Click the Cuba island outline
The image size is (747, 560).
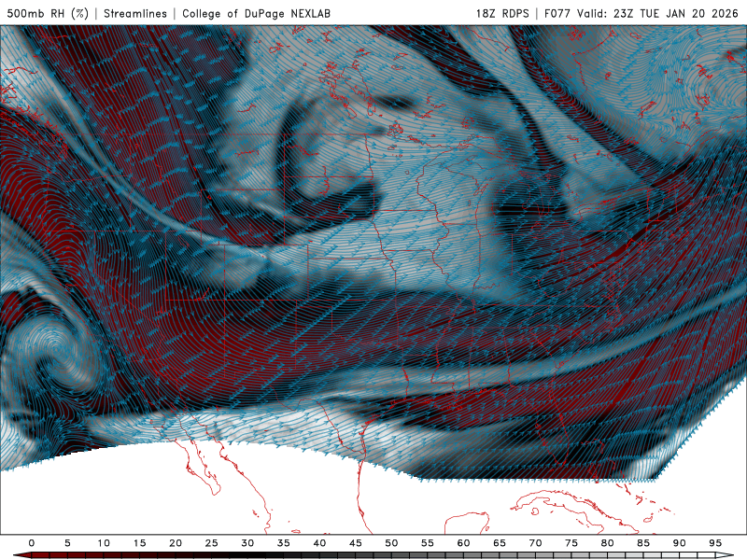tap(574, 511)
